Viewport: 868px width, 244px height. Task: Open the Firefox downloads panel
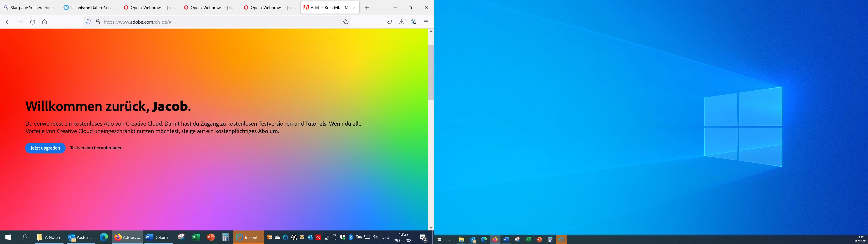401,22
